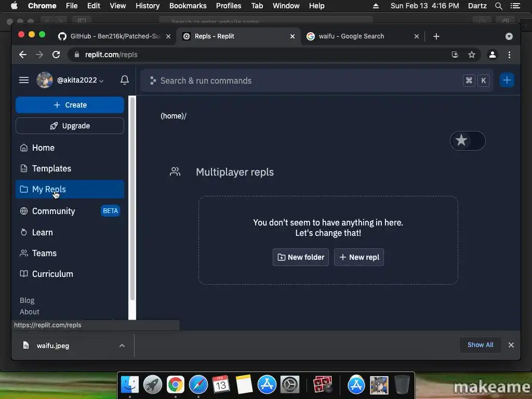Switch to waifu - Google Search tab
This screenshot has width=532, height=399.
click(362, 36)
